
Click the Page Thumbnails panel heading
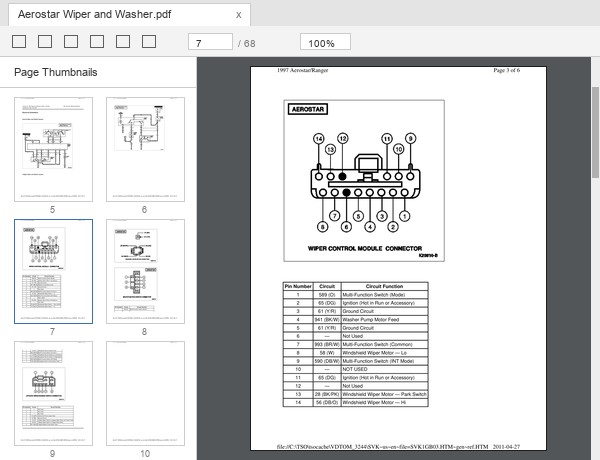coord(55,72)
